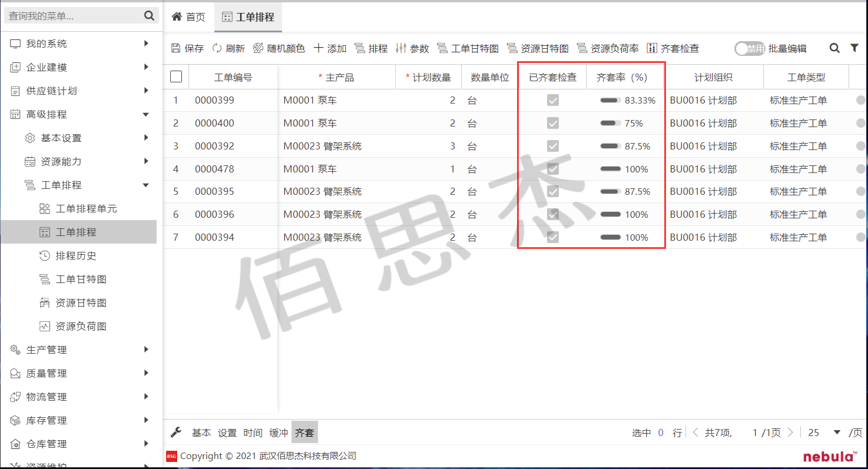The height and width of the screenshot is (469, 868).
Task: Click the 排程历史 clock icon
Action: pyautogui.click(x=45, y=256)
